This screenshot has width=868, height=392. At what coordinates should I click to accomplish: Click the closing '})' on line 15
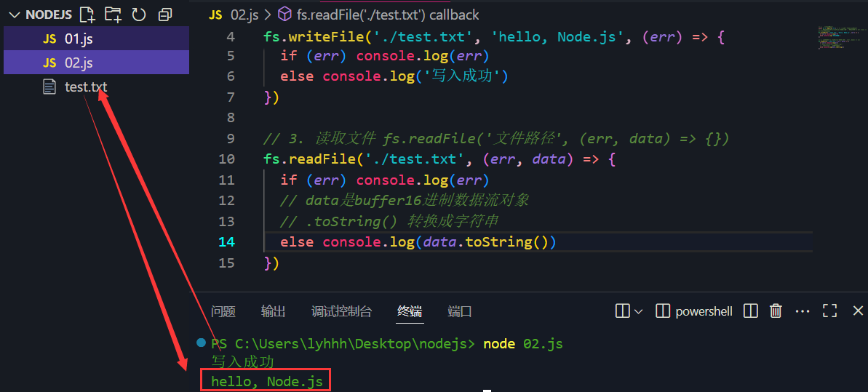[272, 263]
